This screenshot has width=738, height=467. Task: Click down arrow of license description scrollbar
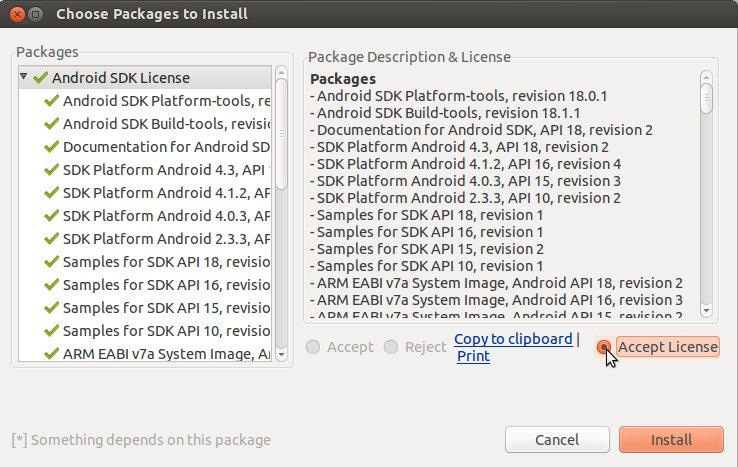pyautogui.click(x=706, y=311)
